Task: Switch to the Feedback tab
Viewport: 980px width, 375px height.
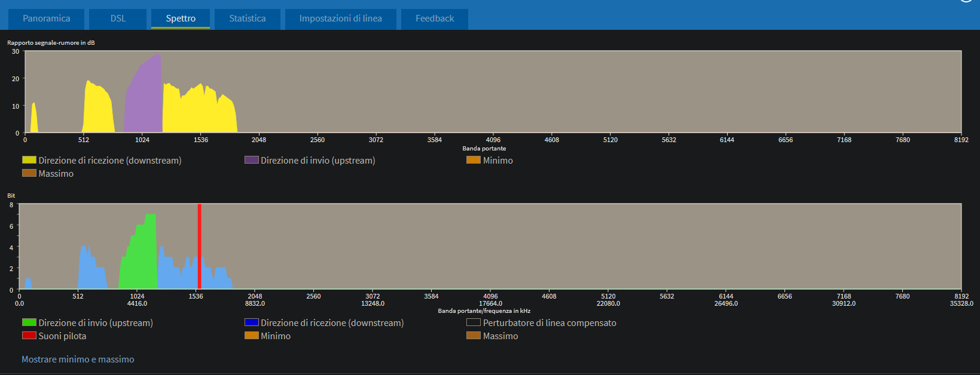Action: tap(435, 19)
